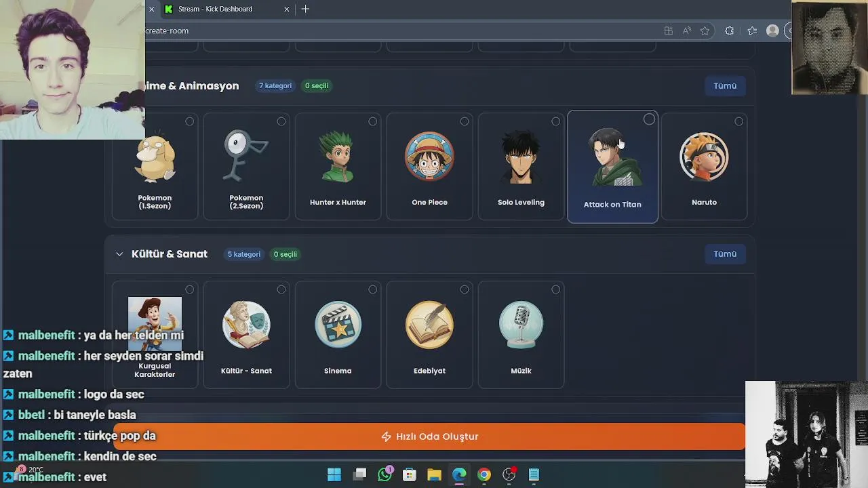Open the browser extensions puzzle icon
This screenshot has width=868, height=488.
[x=729, y=30]
